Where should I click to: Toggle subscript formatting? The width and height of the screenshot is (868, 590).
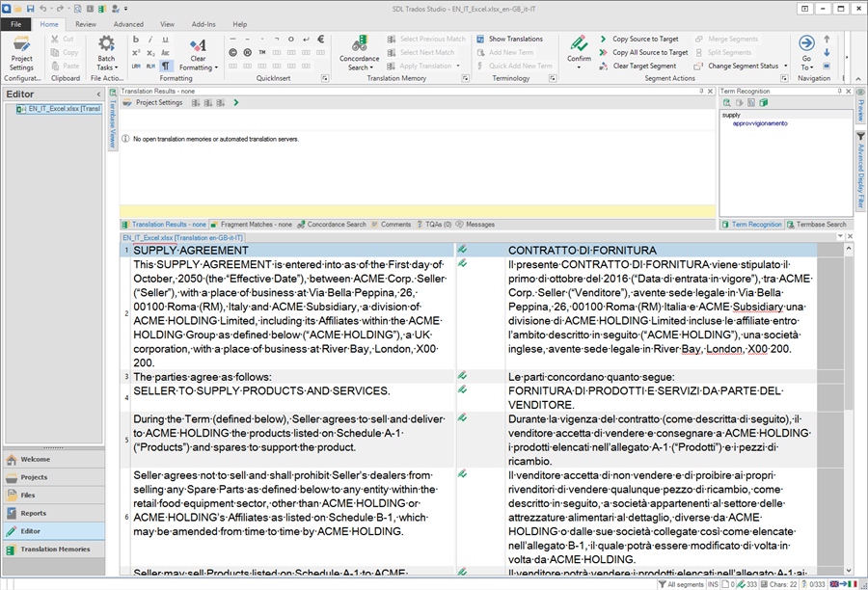tap(150, 53)
